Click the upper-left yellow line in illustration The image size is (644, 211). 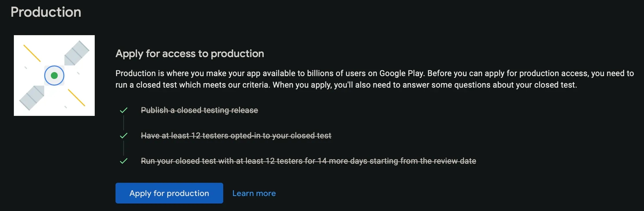coord(32,53)
